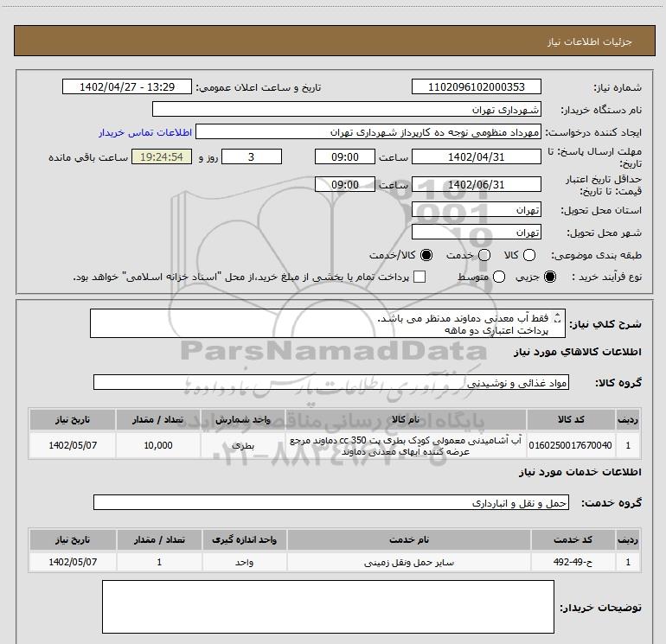Click the اطلاعات کالاهای مورد نیاز heading
This screenshot has height=644, width=666.
pyautogui.click(x=577, y=352)
